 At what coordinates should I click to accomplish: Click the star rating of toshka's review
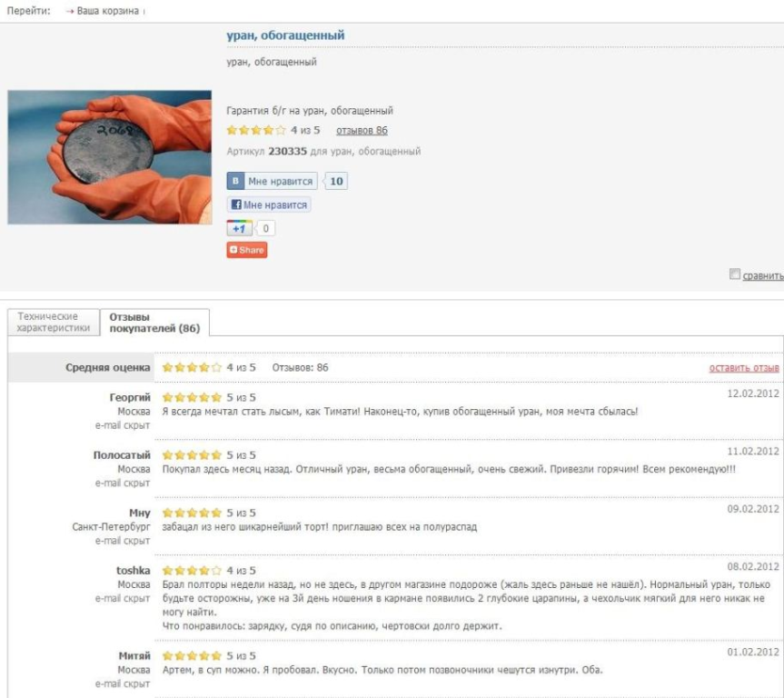coord(192,571)
